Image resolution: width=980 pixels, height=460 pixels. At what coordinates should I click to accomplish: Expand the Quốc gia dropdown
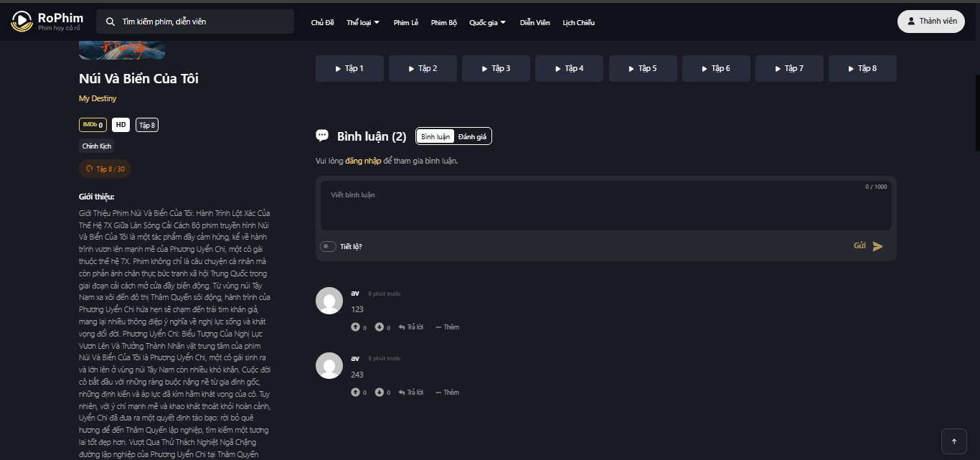click(486, 22)
